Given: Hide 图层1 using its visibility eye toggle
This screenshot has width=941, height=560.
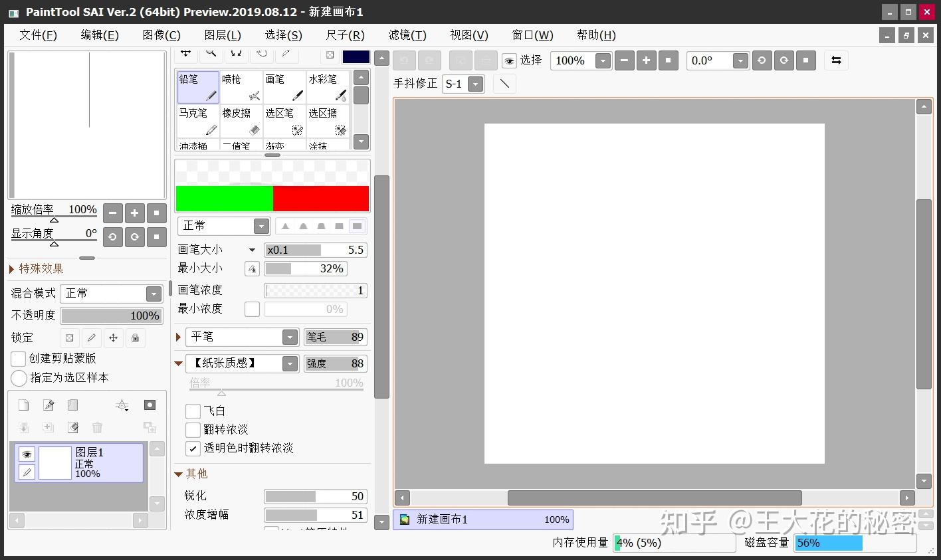Looking at the screenshot, I should coord(25,454).
